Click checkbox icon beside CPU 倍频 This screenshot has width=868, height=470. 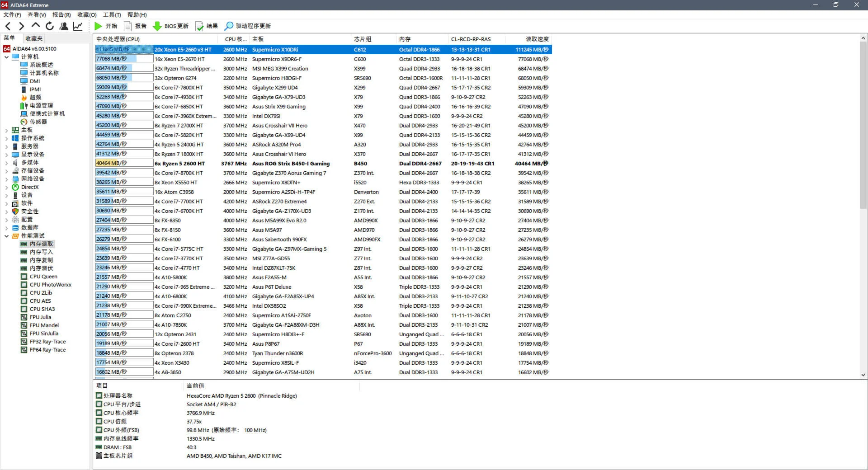[99, 421]
